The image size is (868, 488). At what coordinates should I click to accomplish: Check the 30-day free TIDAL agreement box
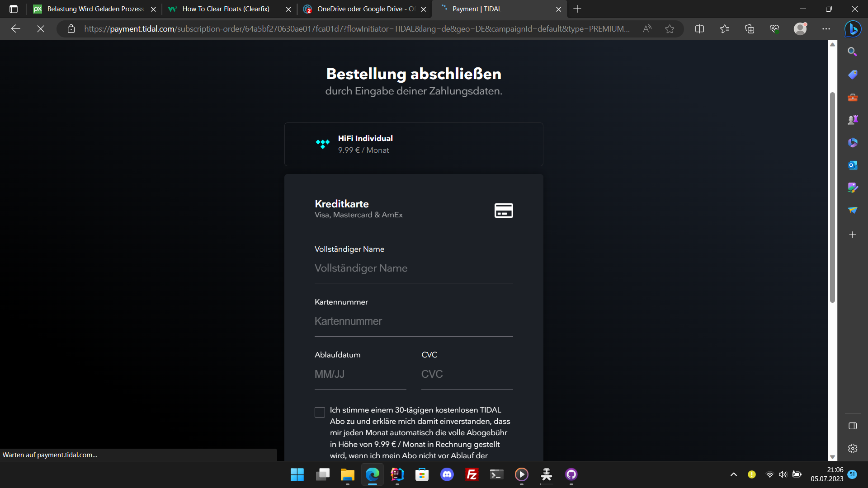pos(320,412)
